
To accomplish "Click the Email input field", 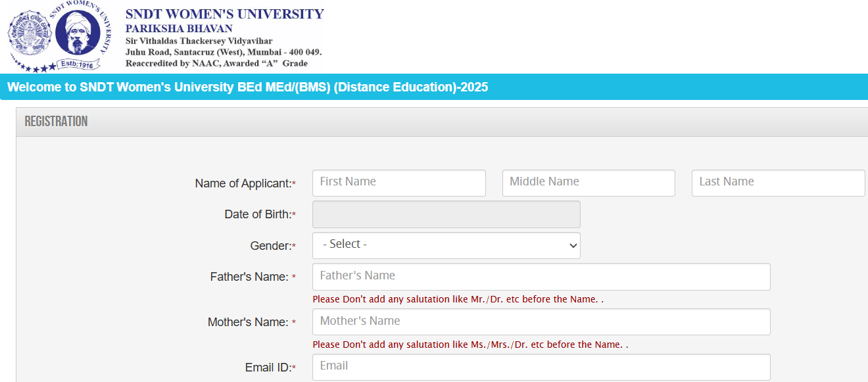I will (541, 366).
